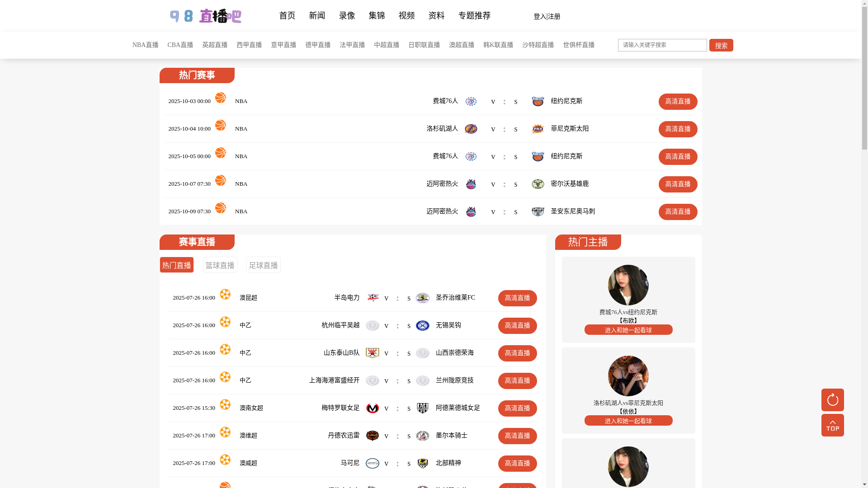
Task: Click the 圣乔治维莱FC team logo
Action: point(423,298)
